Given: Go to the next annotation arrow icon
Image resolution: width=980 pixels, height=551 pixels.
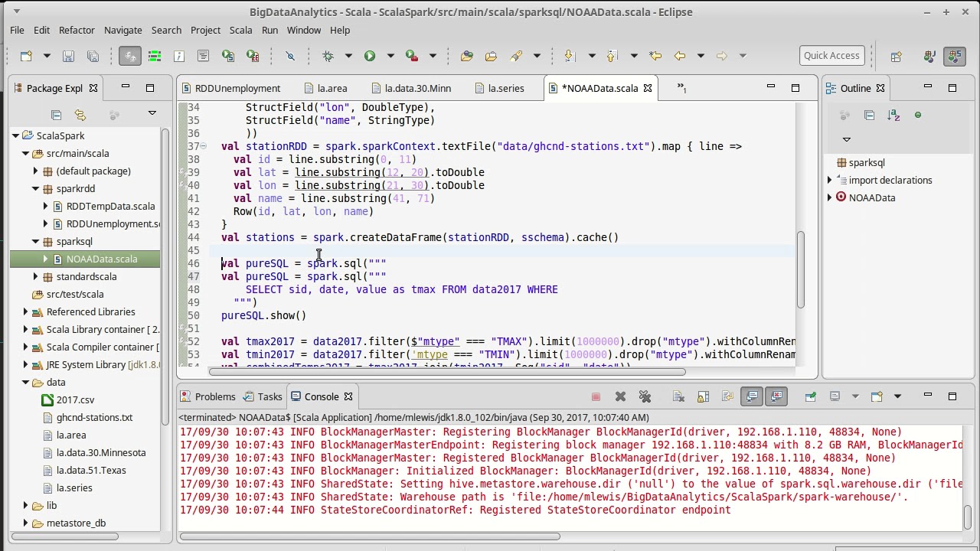Looking at the screenshot, I should [569, 56].
